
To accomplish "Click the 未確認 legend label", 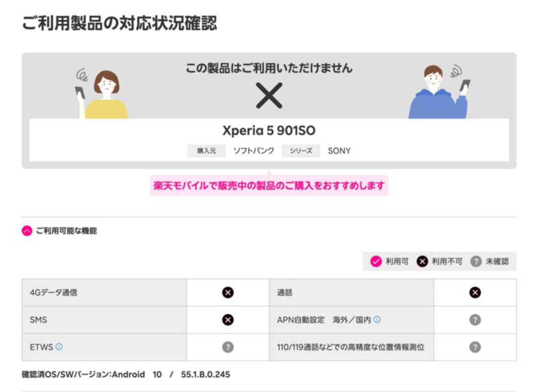I will point(497,261).
